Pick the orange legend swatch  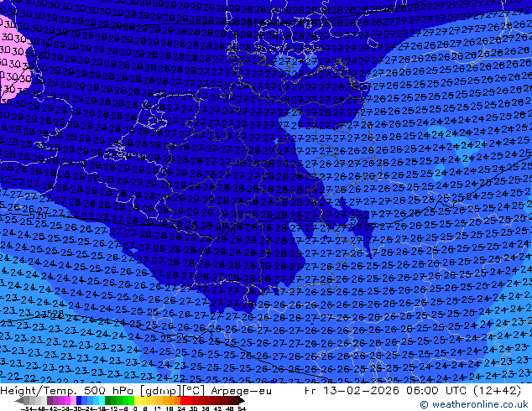172,400
